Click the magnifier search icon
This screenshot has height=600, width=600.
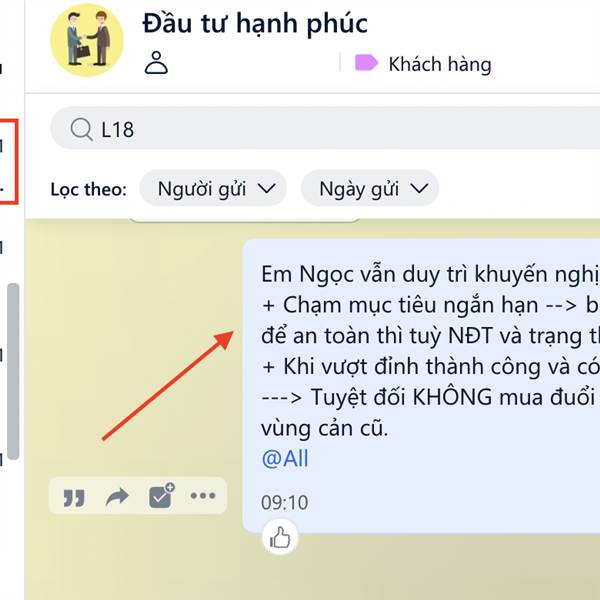click(82, 129)
